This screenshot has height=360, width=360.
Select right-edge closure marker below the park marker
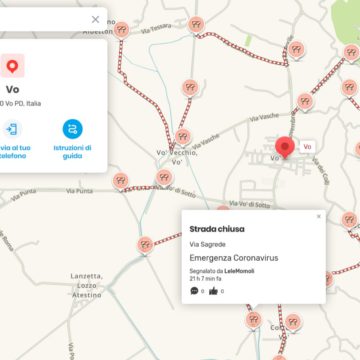click(349, 88)
